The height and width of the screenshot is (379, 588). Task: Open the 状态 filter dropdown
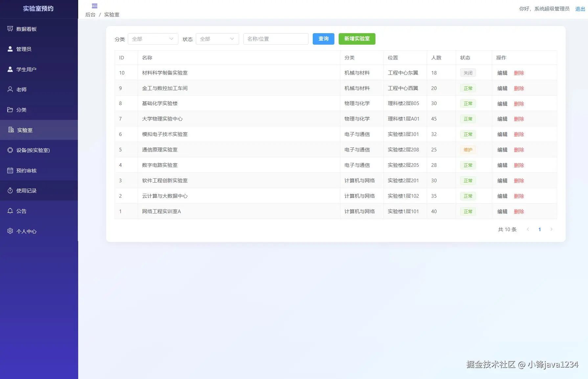217,39
